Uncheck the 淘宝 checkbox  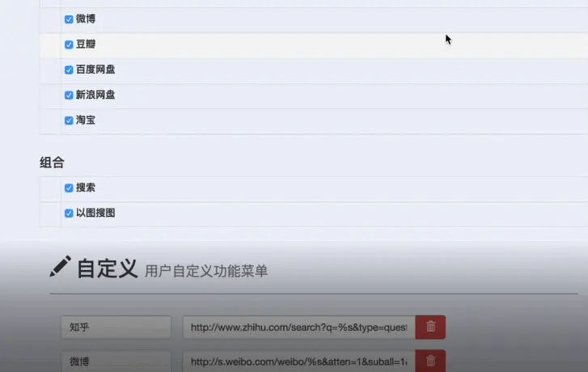pos(69,120)
